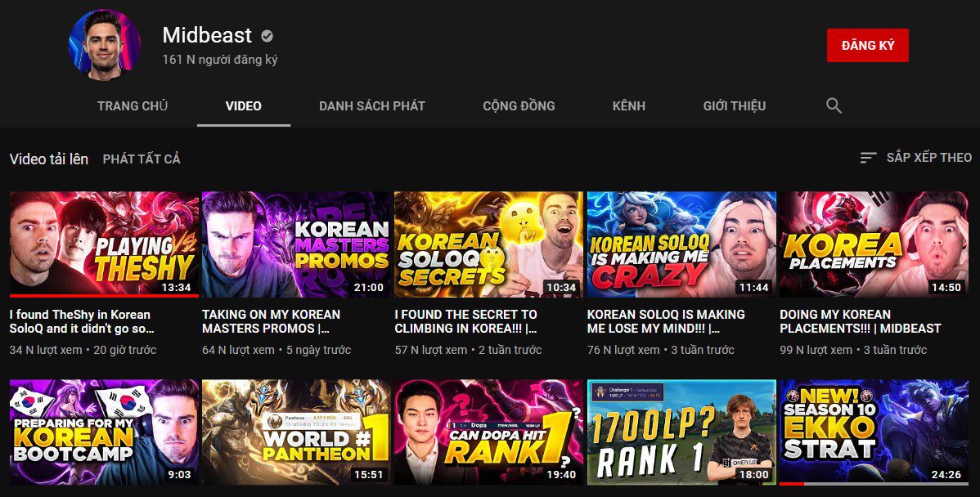Click the 10:34 duration badge
Viewport: 980px width, 497px height.
tap(561, 287)
